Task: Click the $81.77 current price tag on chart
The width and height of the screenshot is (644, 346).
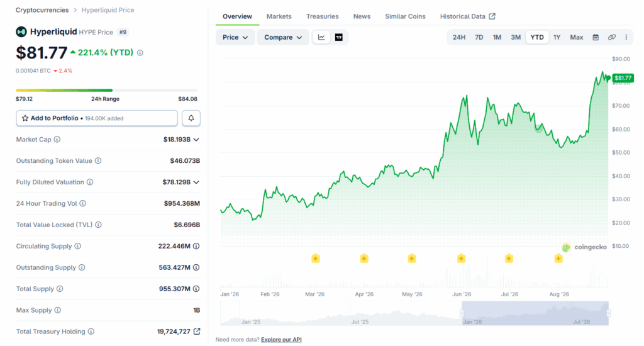Action: coord(623,78)
